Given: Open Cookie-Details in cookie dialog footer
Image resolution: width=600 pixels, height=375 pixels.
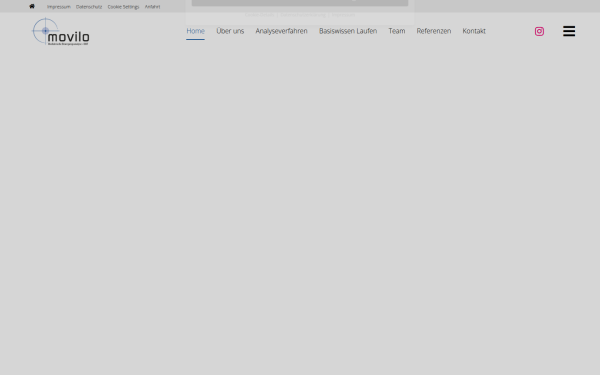Looking at the screenshot, I should click(x=259, y=15).
